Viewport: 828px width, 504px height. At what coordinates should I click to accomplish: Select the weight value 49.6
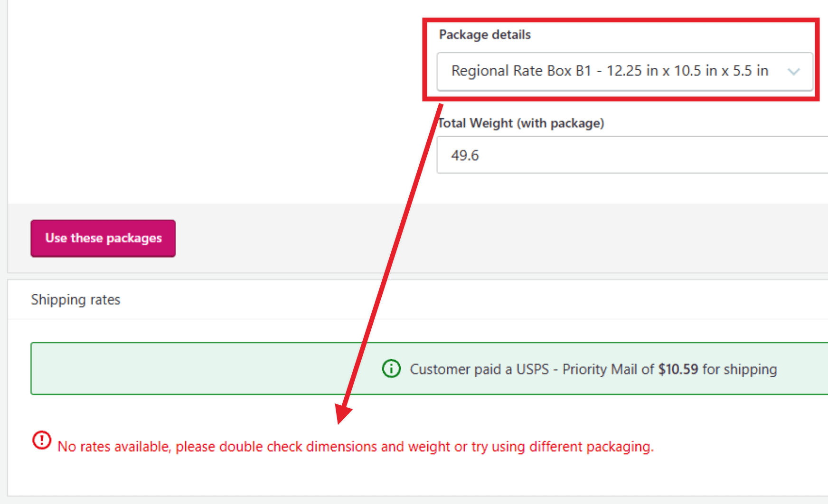tap(465, 155)
